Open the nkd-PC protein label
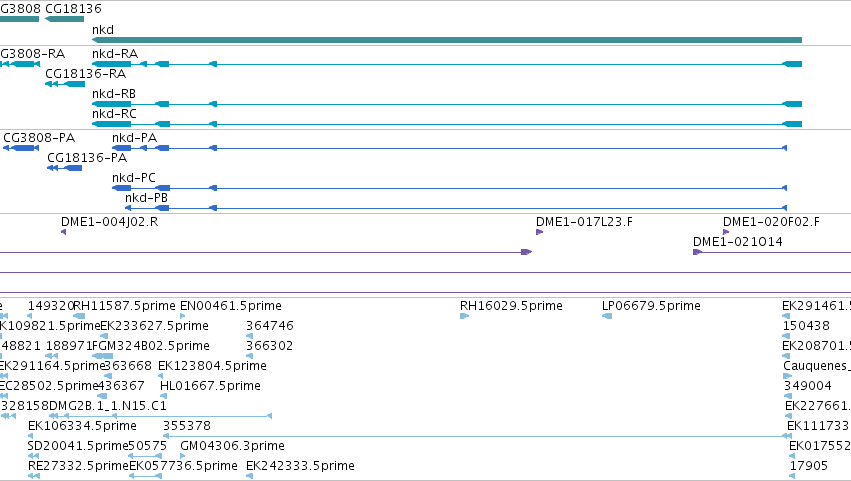This screenshot has width=851, height=481. [134, 178]
